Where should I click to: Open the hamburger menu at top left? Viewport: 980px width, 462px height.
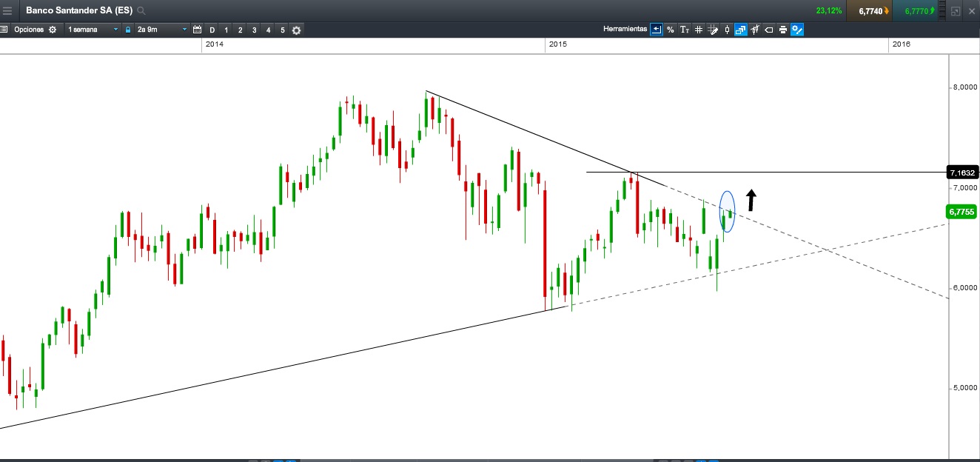click(x=7, y=10)
